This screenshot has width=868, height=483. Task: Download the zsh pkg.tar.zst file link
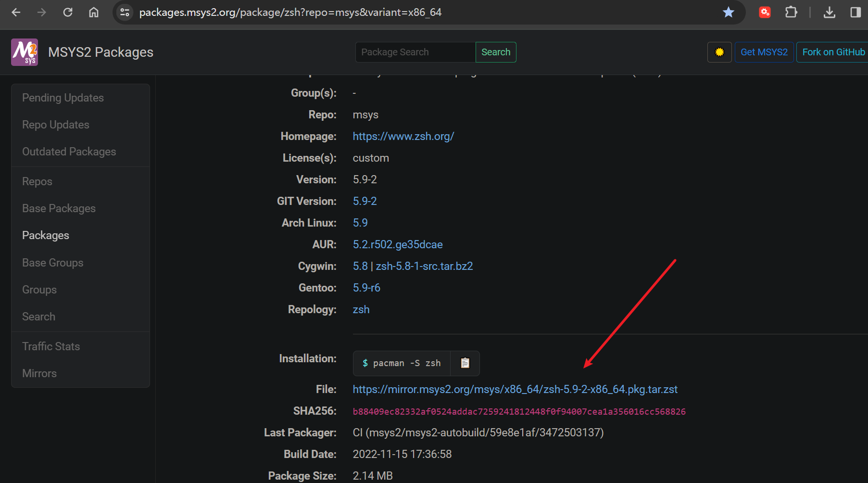pos(515,389)
